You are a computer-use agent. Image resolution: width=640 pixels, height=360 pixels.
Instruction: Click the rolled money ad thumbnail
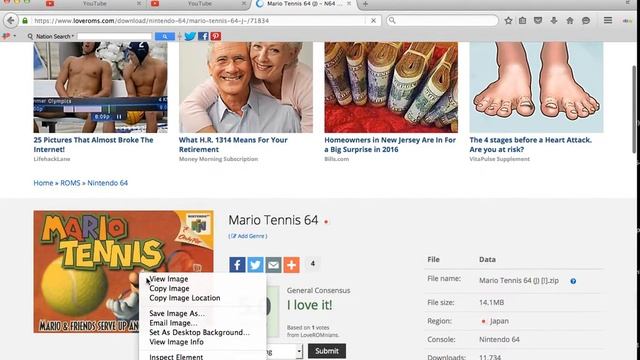pos(391,87)
